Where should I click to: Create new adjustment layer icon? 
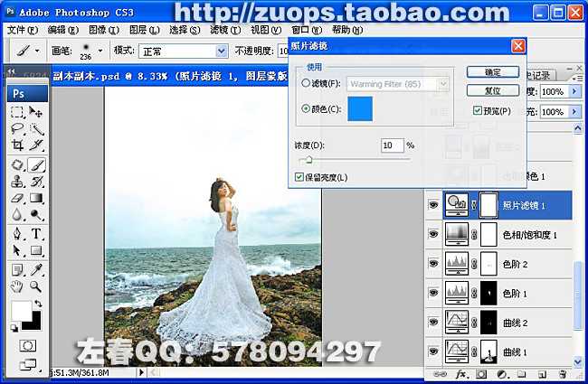click(502, 374)
